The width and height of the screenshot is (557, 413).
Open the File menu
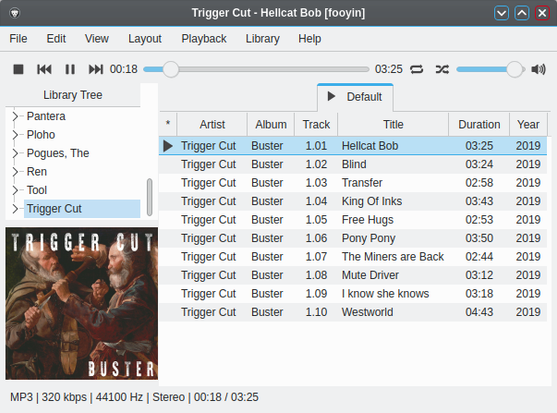click(x=18, y=38)
